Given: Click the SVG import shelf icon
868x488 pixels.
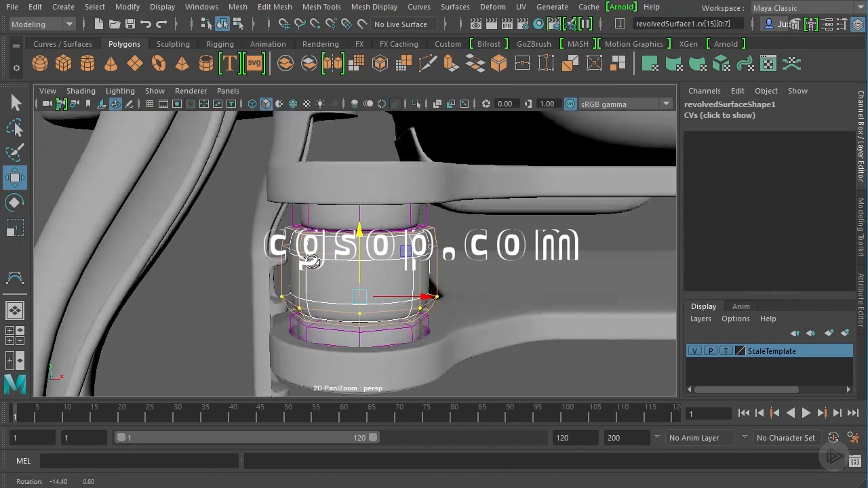Looking at the screenshot, I should pos(254,64).
